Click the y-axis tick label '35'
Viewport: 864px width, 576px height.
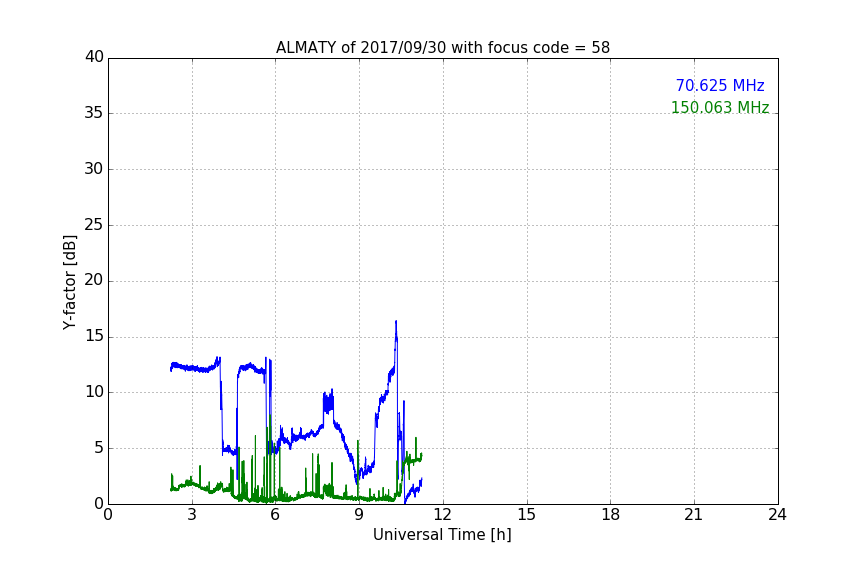pyautogui.click(x=94, y=113)
